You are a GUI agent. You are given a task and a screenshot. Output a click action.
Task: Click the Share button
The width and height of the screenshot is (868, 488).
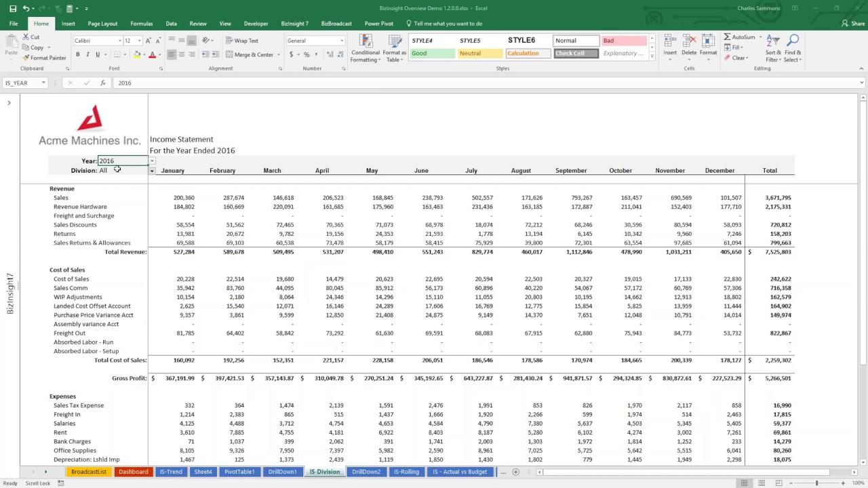click(854, 24)
